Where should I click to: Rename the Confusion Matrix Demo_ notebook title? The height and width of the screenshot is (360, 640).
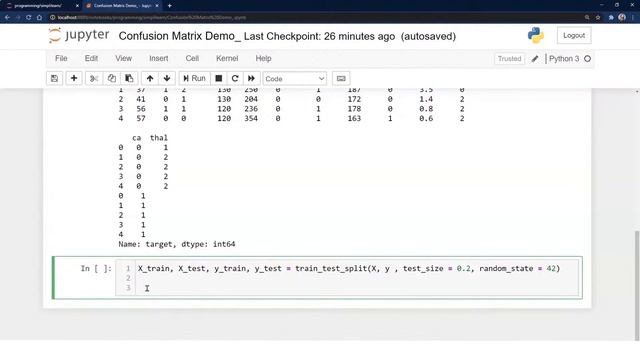[x=180, y=36]
